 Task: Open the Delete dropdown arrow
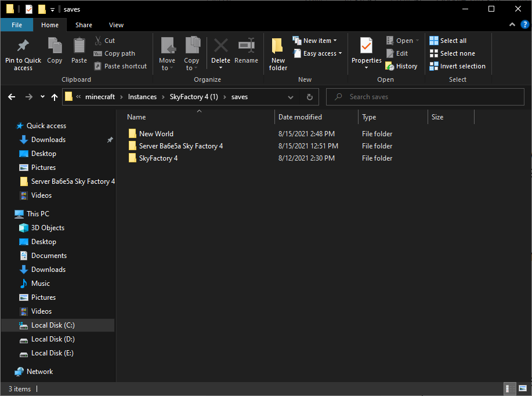(221, 68)
